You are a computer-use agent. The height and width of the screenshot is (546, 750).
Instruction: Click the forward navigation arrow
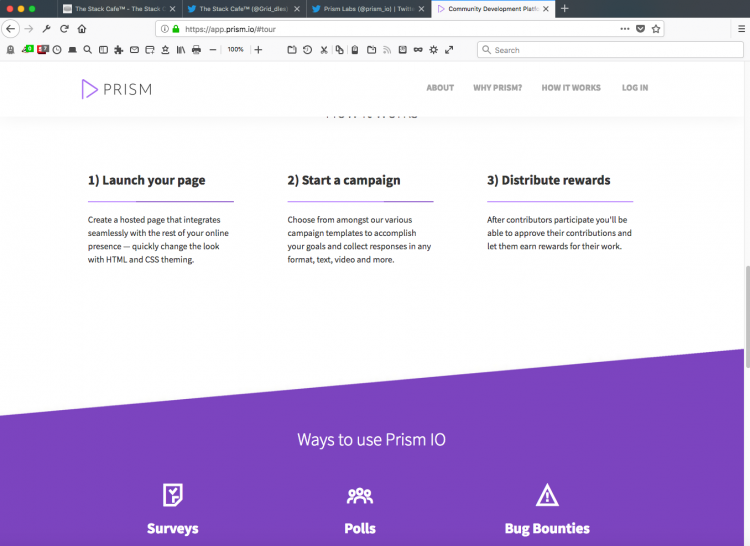point(29,29)
